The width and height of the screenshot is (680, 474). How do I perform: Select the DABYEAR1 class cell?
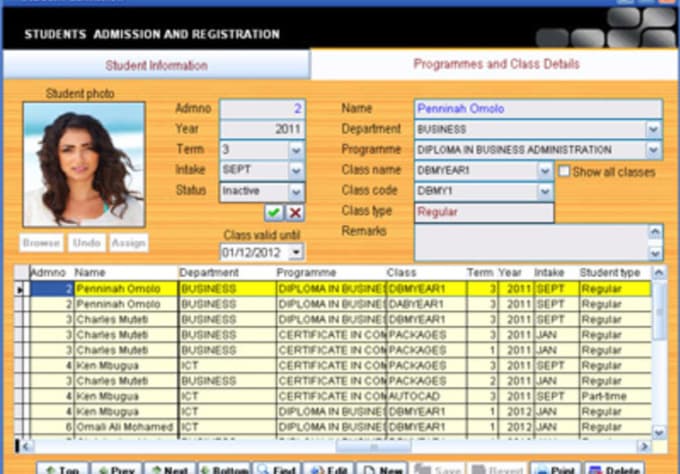click(x=426, y=304)
